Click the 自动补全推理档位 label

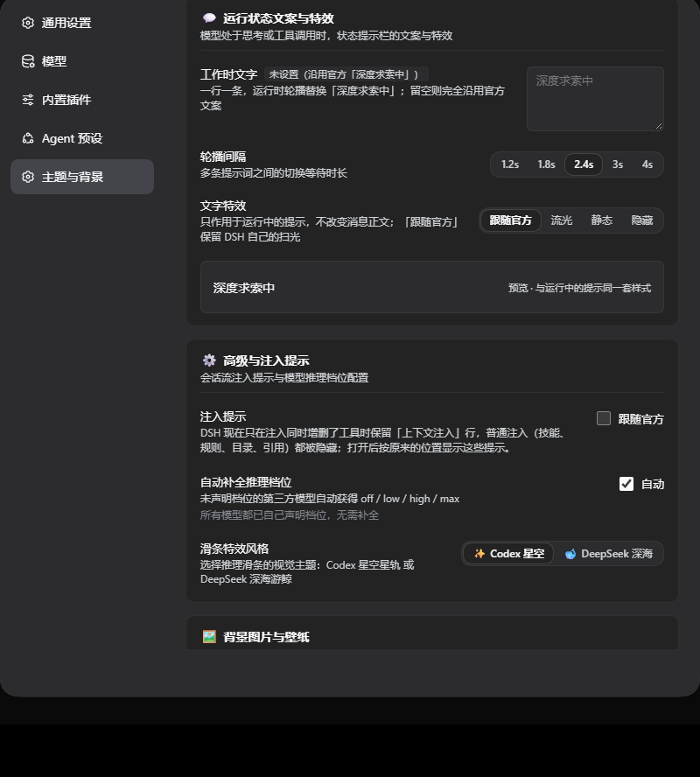pyautogui.click(x=246, y=482)
